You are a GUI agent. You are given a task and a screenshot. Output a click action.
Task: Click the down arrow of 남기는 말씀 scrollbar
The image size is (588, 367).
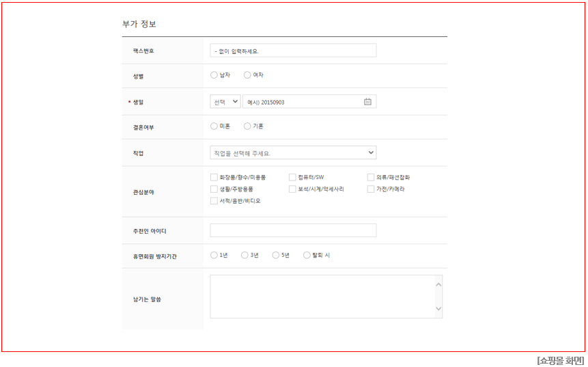438,308
